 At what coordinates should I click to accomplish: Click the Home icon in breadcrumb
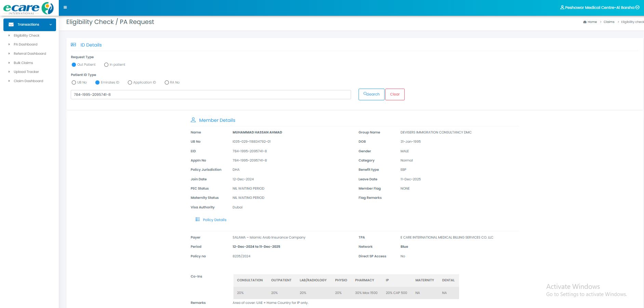585,22
